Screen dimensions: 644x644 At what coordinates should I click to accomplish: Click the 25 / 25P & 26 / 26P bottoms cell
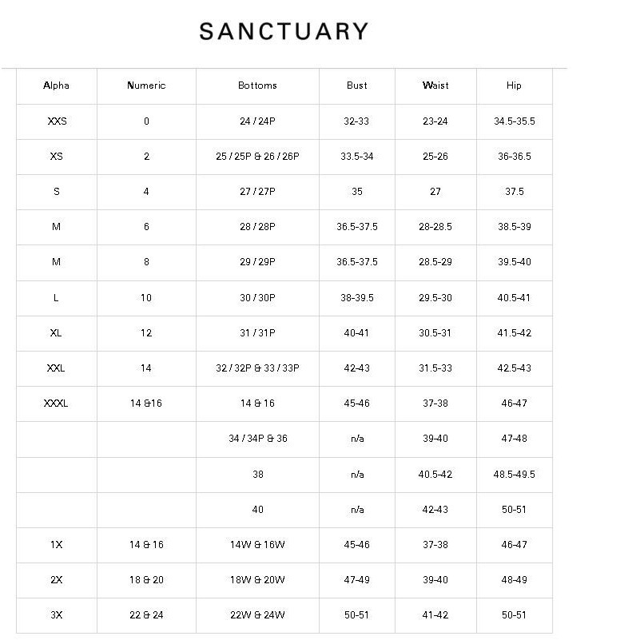tap(257, 157)
